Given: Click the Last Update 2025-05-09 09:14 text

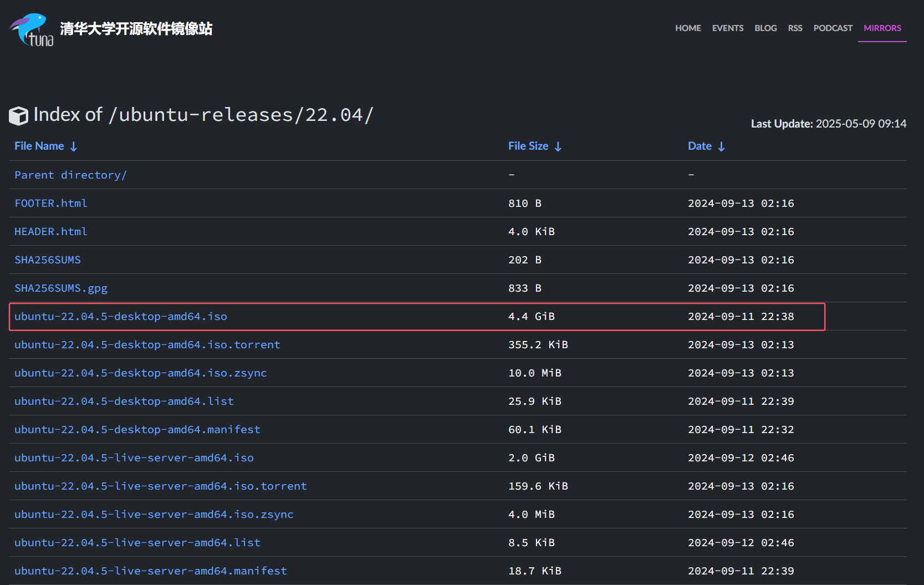Looking at the screenshot, I should [829, 124].
